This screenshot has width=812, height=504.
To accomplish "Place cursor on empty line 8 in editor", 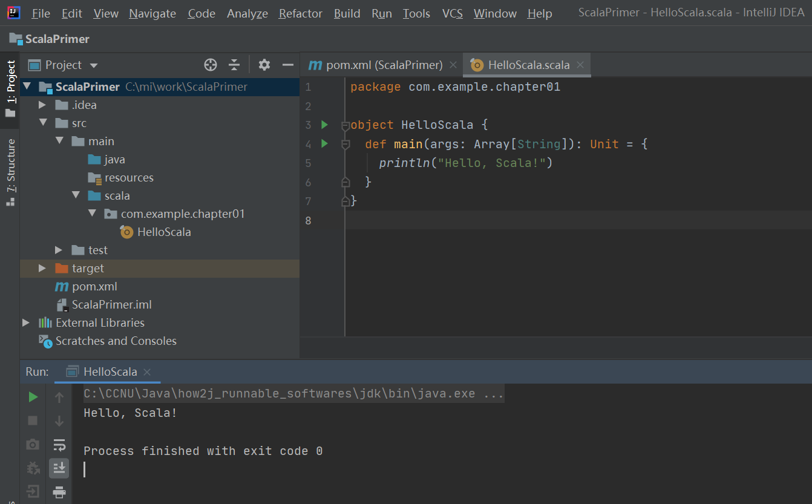I will click(578, 220).
